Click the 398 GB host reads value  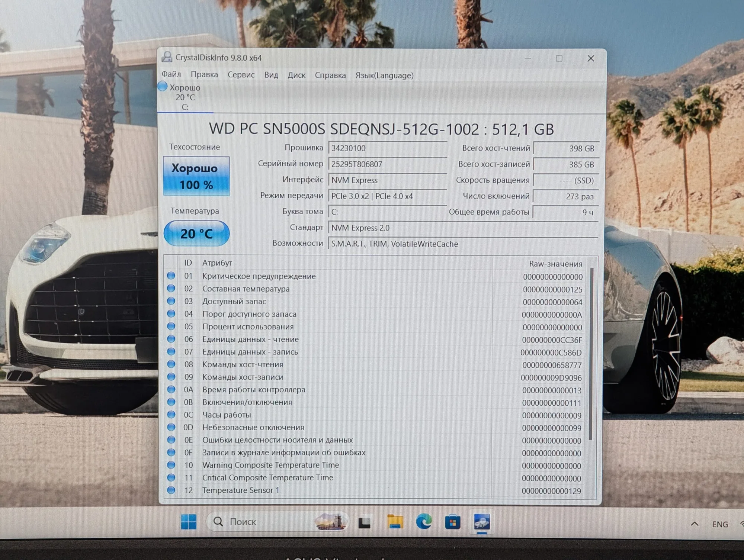(566, 148)
